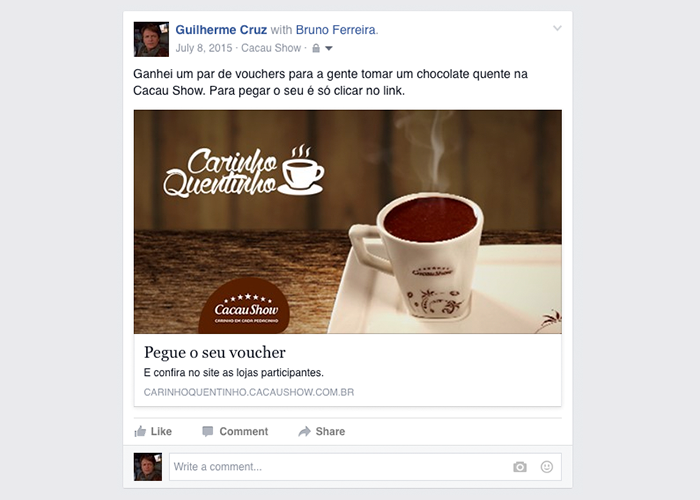
Task: Click commenter avatar beside comment box
Action: (148, 467)
